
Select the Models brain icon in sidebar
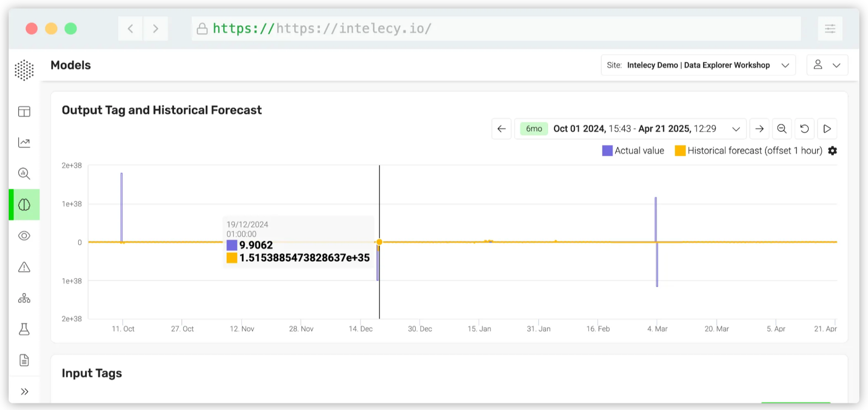24,205
